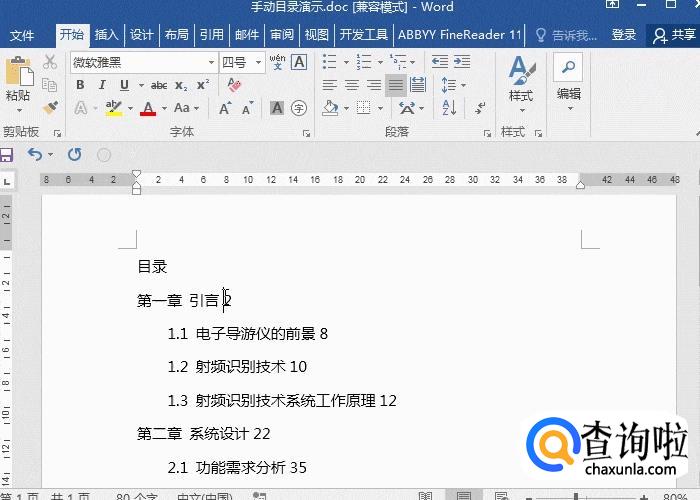Toggle superscript formatting
700x500 pixels.
[x=203, y=84]
